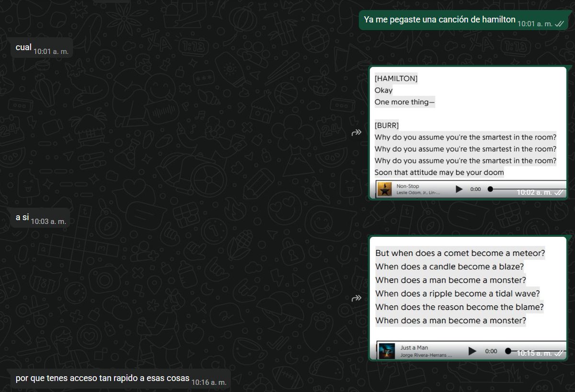Click forward icon beside Just a Man image
This screenshot has height=392, width=575.
pyautogui.click(x=356, y=299)
